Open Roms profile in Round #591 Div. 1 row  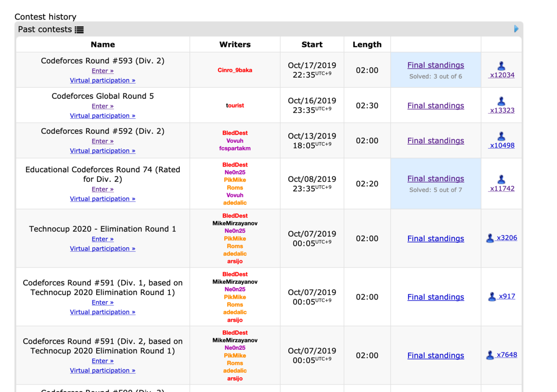point(235,305)
